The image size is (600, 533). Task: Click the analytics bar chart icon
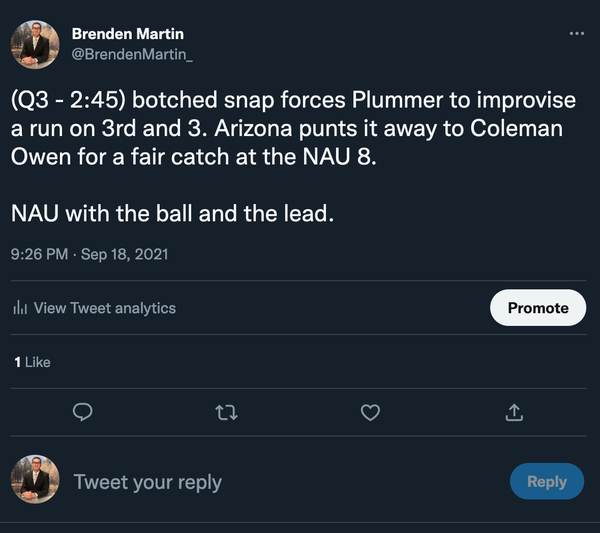tap(20, 308)
